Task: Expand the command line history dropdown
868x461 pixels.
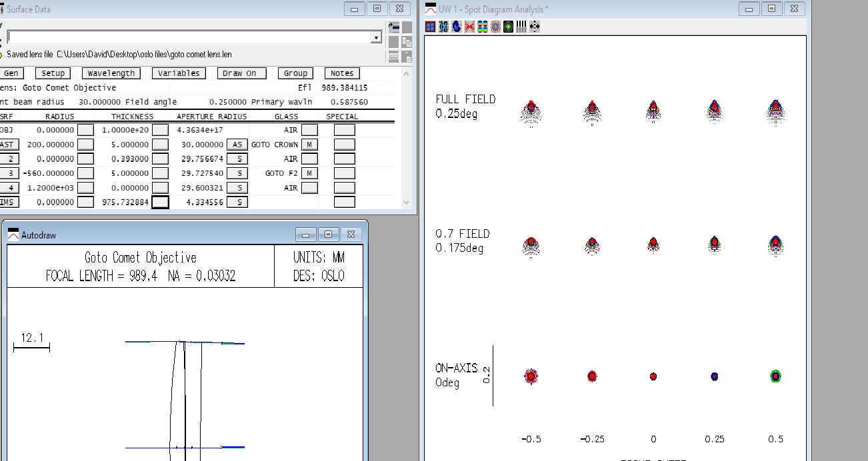Action: [x=376, y=38]
